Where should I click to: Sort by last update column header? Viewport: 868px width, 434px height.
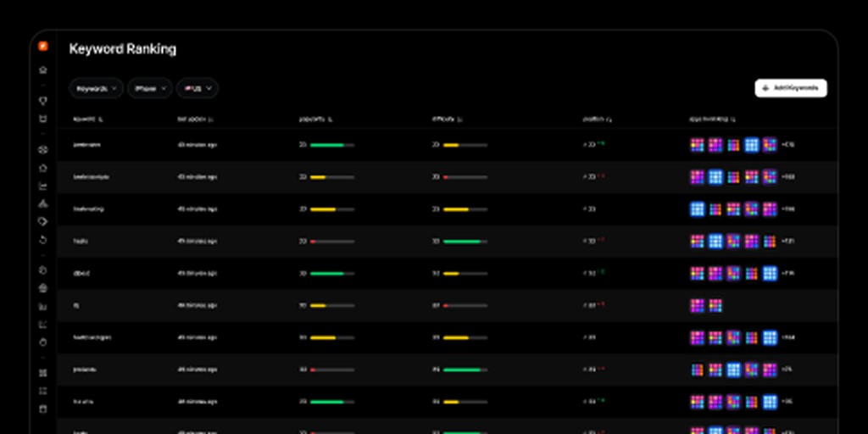(x=194, y=120)
